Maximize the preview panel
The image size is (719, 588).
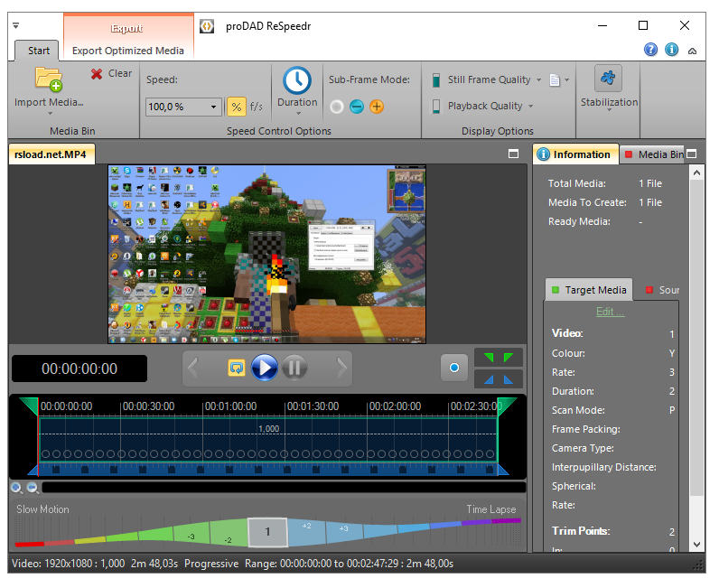click(514, 154)
